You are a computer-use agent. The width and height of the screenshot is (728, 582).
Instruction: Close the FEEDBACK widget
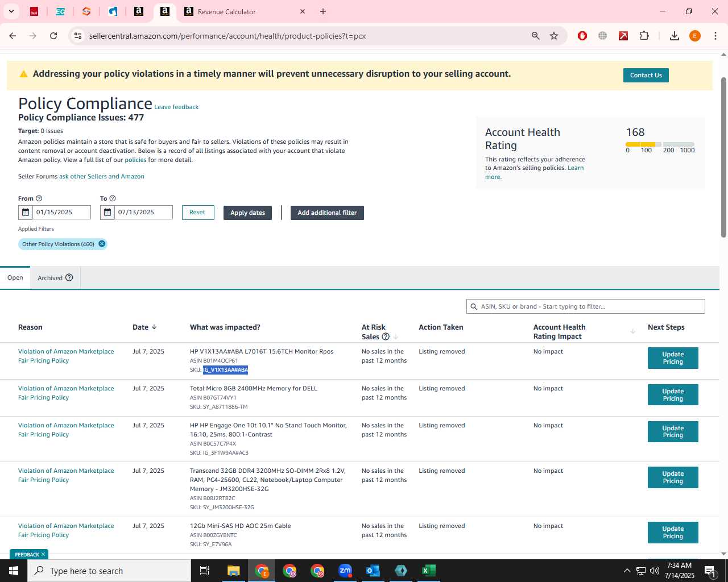tap(43, 554)
